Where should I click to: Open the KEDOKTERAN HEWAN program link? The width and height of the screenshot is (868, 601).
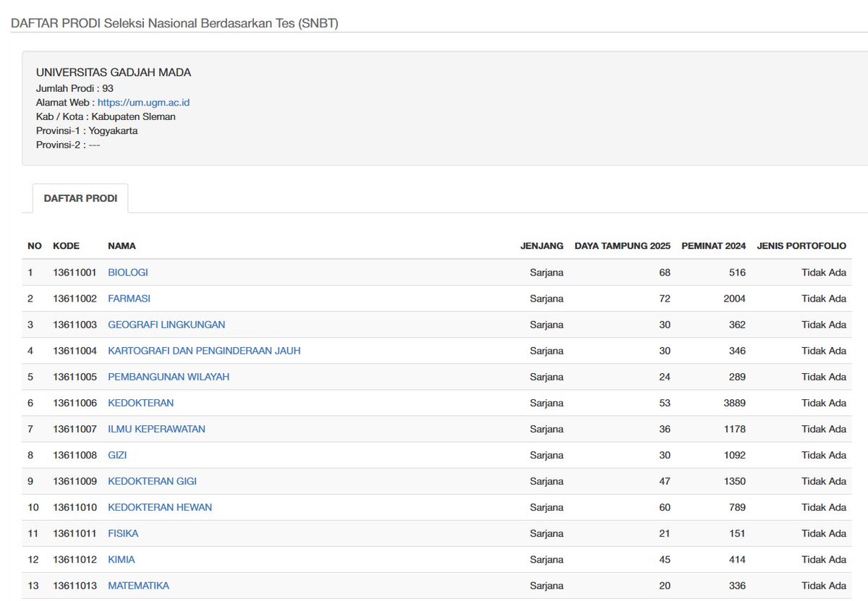[160, 507]
